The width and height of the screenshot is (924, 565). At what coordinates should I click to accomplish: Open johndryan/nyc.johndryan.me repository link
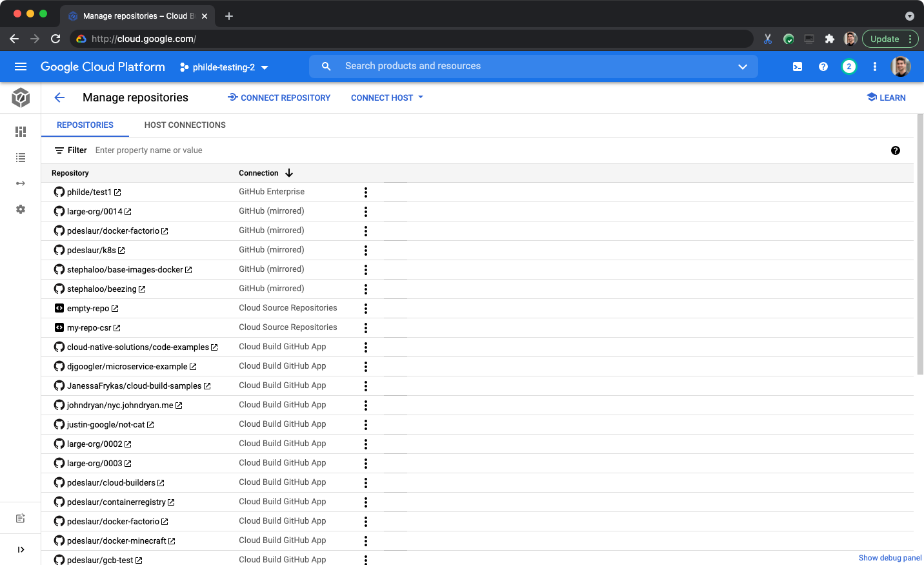coord(120,406)
